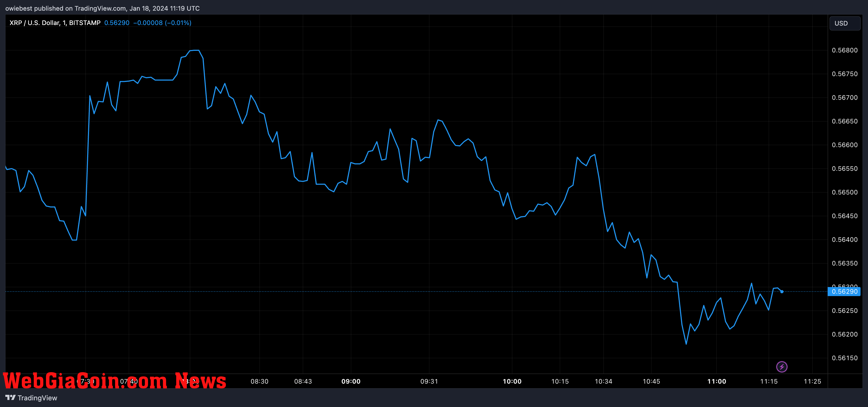
Task: Click the 10:00 time axis label
Action: 512,381
